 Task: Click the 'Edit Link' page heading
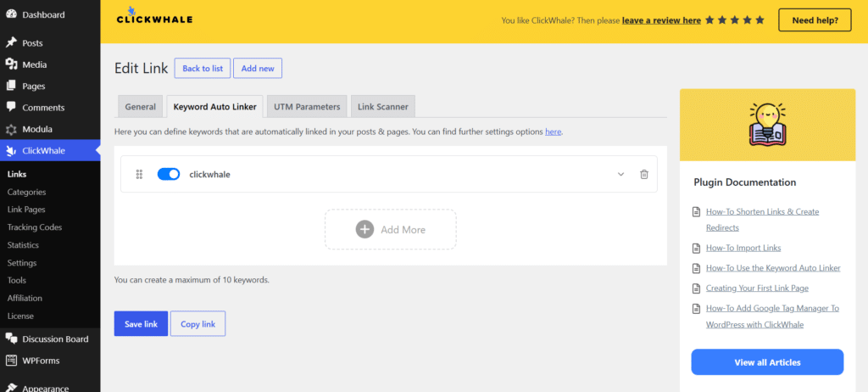click(141, 68)
